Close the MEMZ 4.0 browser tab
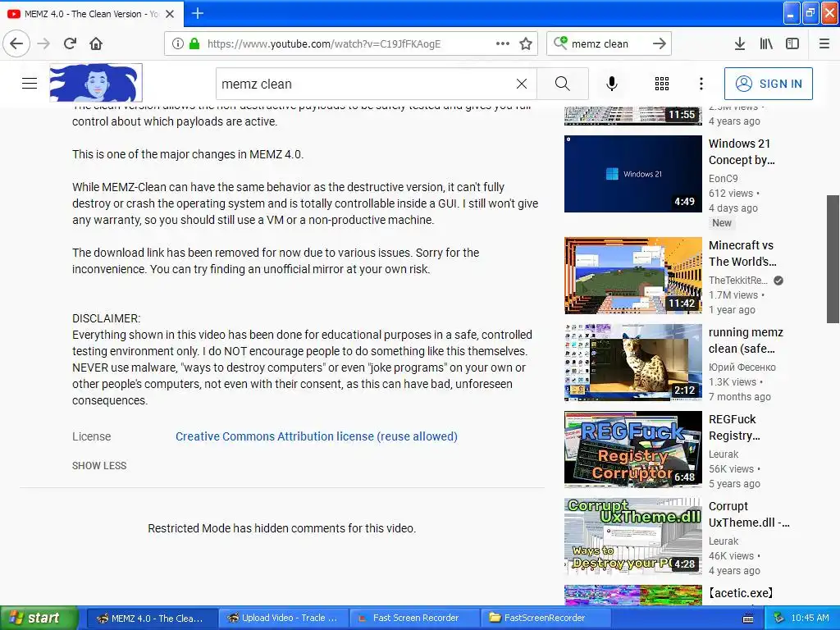840x630 pixels. (x=170, y=14)
